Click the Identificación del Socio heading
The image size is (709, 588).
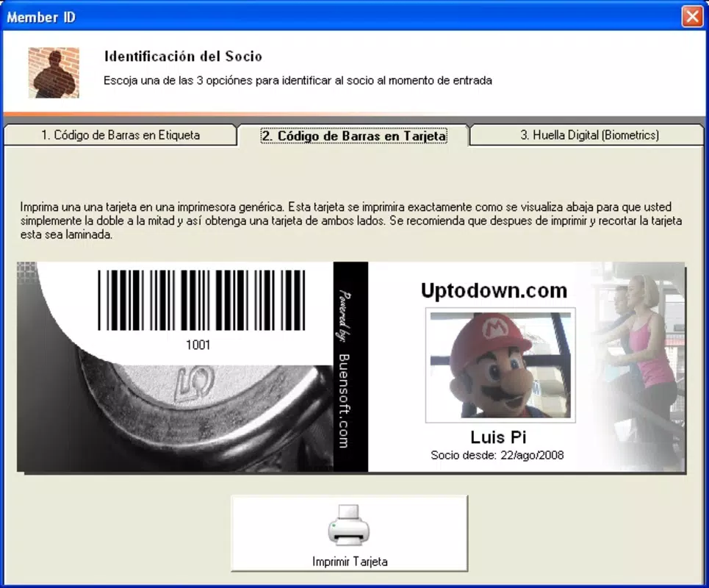pos(183,56)
